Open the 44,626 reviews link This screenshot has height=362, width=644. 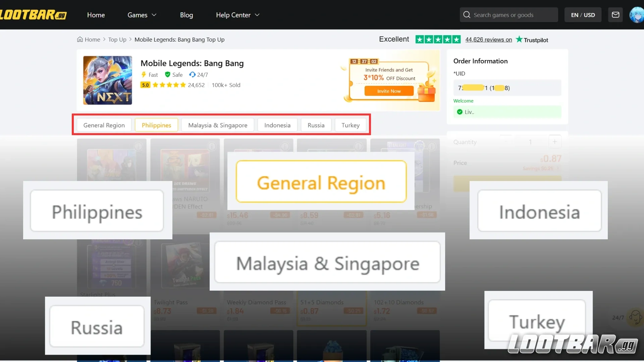489,39
